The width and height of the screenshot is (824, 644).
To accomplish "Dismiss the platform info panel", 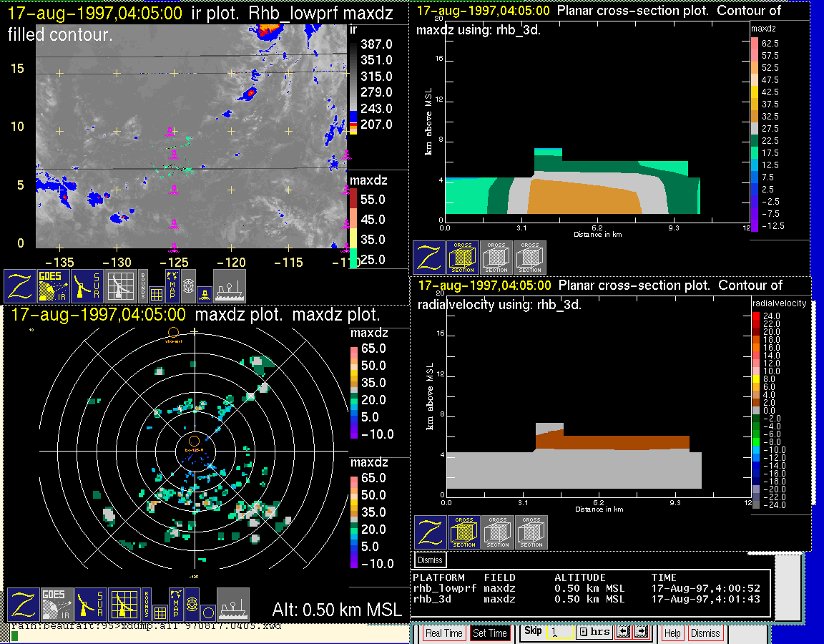I will pos(431,560).
